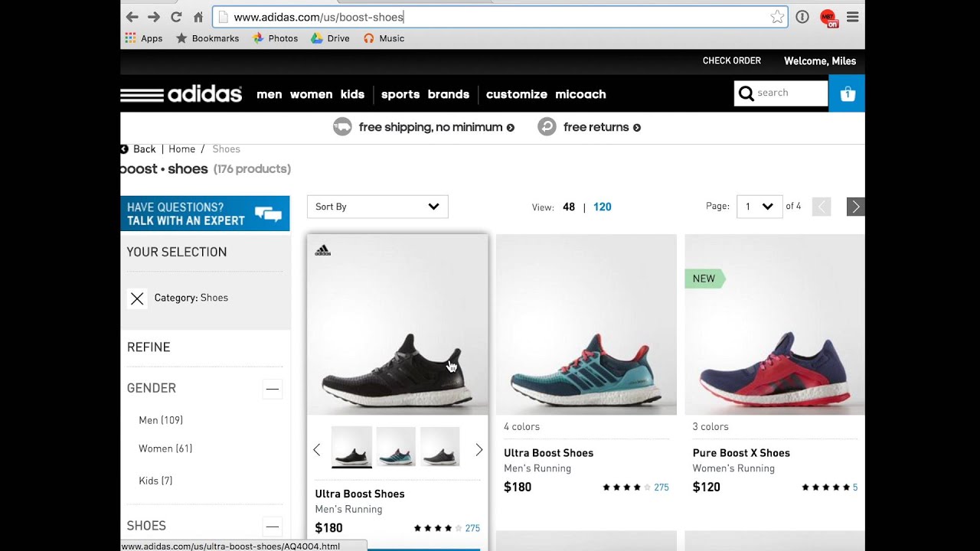The height and width of the screenshot is (551, 980).
Task: Open the Photos bookmark
Action: (x=275, y=38)
